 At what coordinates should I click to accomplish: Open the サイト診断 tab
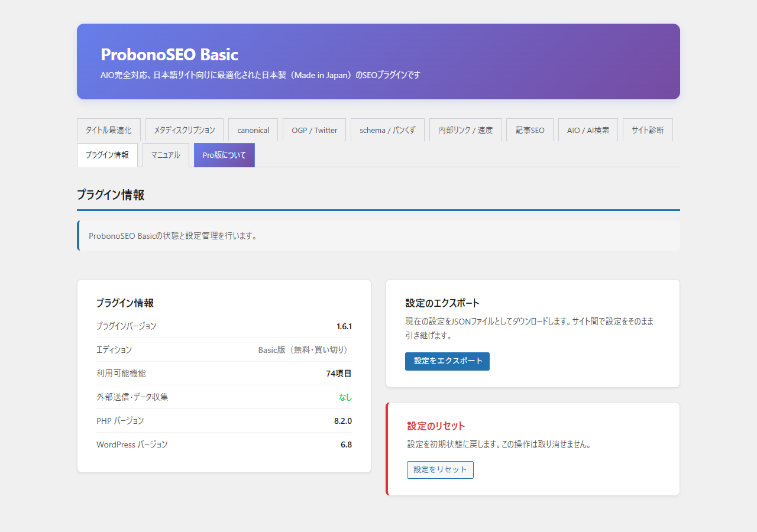(x=648, y=130)
